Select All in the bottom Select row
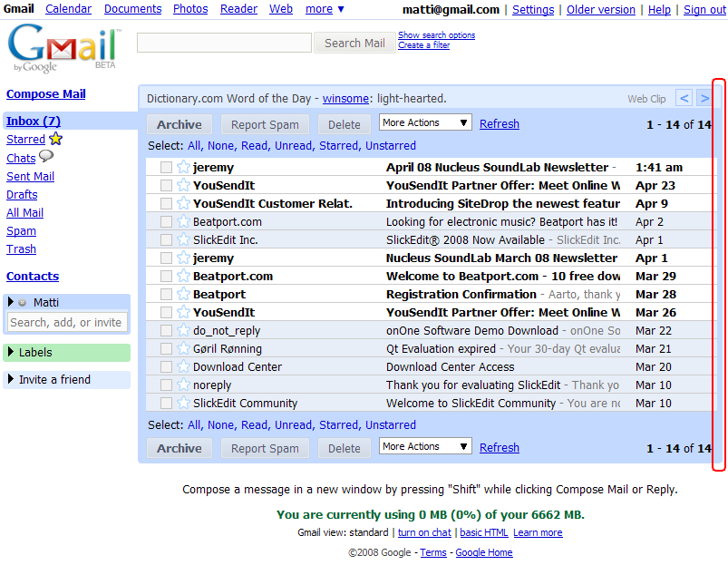 pos(195,424)
